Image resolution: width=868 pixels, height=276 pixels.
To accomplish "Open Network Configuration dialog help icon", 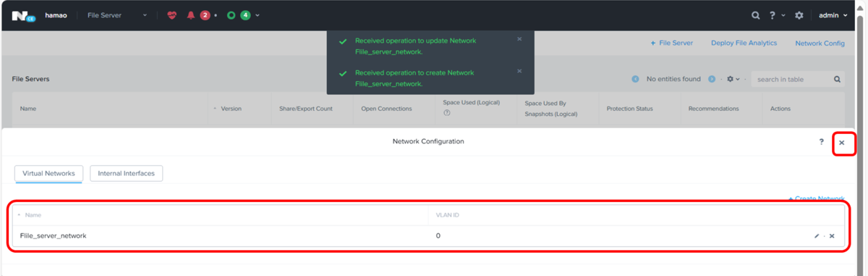I will click(821, 142).
